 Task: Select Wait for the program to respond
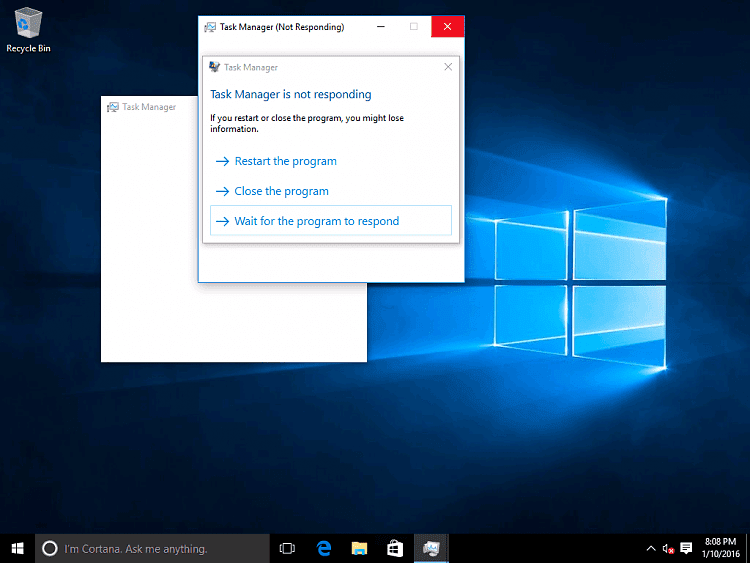pos(331,221)
